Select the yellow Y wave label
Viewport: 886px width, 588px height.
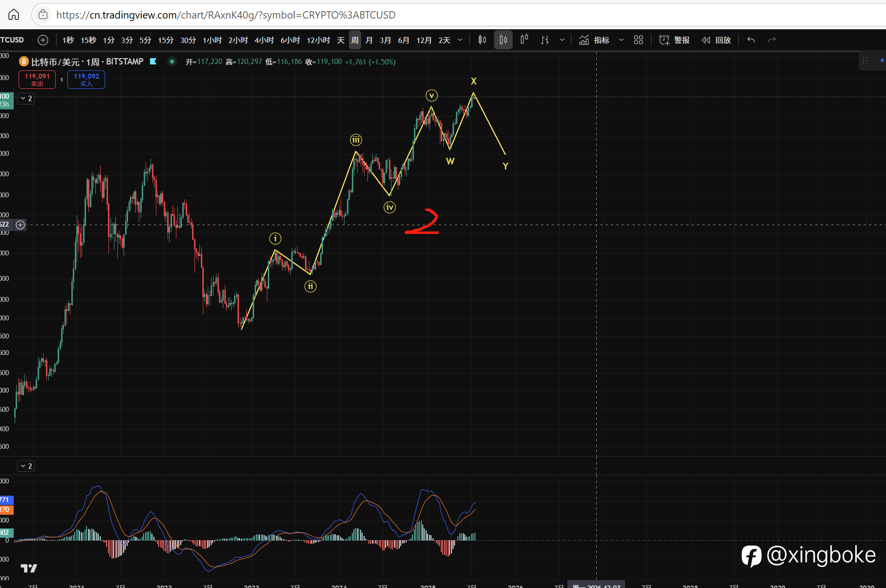(x=505, y=166)
